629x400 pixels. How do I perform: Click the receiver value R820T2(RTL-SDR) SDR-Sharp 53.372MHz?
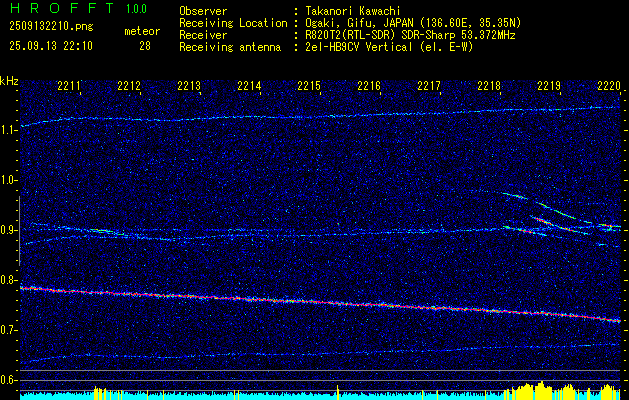410,35
